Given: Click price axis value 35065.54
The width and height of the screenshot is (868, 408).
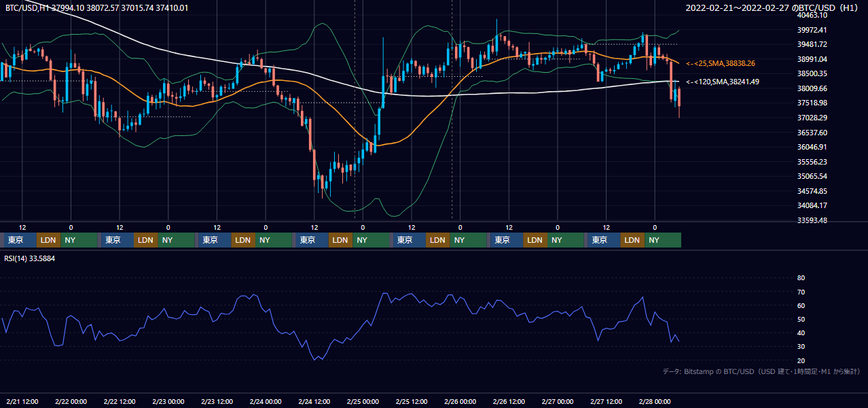Looking at the screenshot, I should pos(812,176).
